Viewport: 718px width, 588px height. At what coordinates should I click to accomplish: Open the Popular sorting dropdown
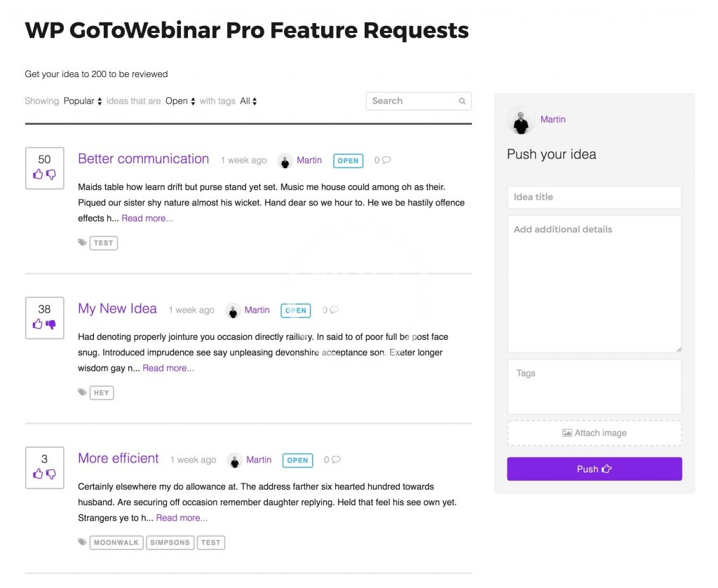point(83,101)
